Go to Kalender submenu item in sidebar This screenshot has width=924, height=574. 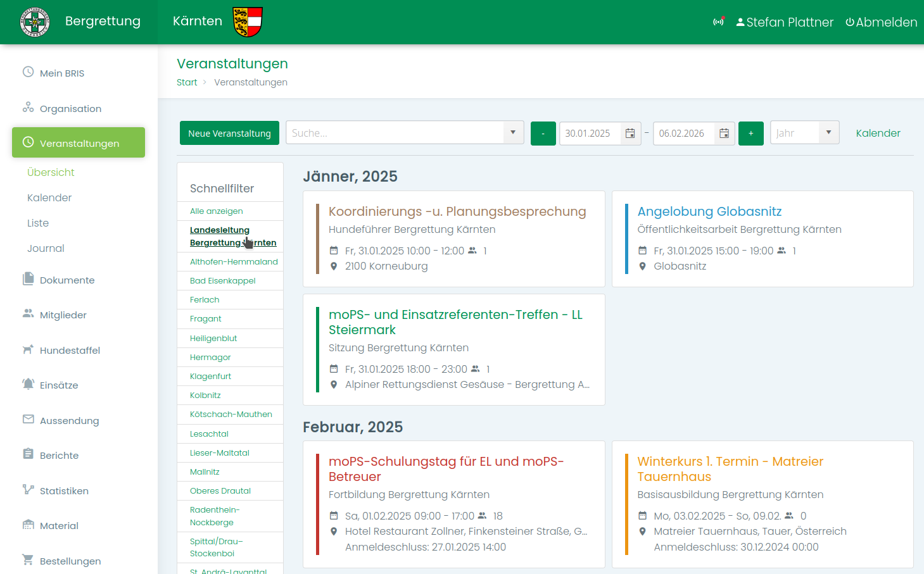click(x=49, y=197)
